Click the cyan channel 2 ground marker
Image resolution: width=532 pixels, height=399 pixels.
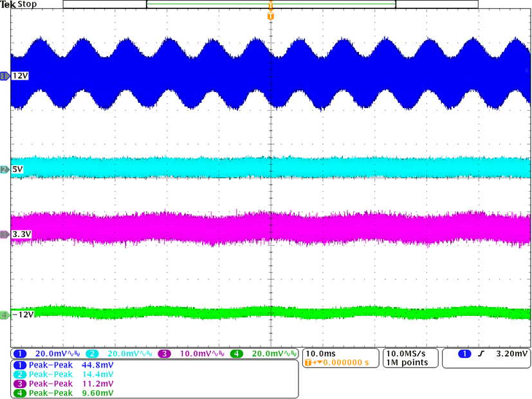(x=5, y=169)
